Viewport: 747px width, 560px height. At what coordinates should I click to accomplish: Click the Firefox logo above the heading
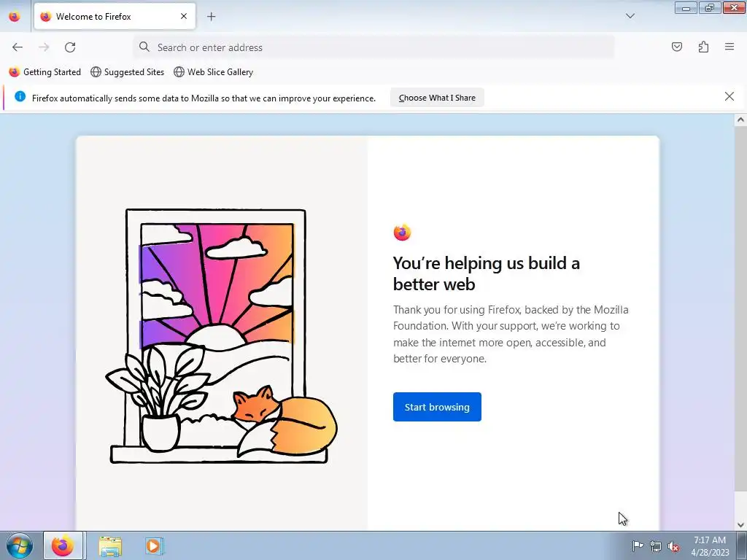402,233
